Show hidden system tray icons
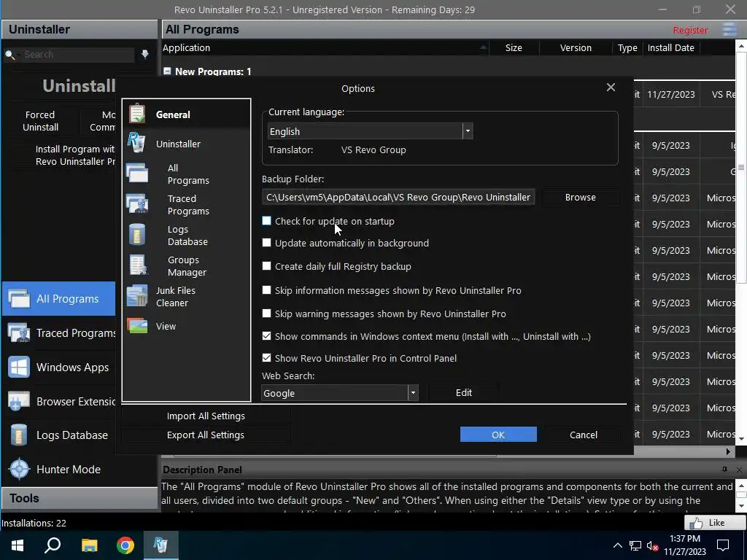The image size is (747, 560). 617,545
